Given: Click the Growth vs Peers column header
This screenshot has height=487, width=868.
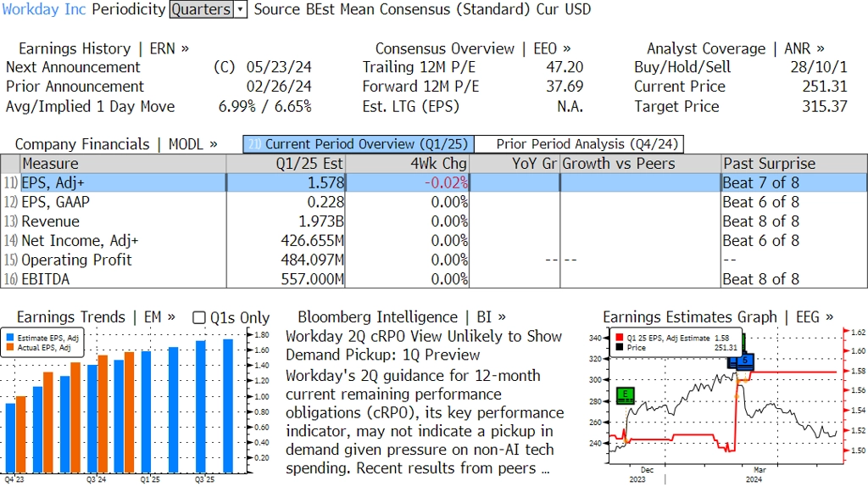Looking at the screenshot, I should (x=641, y=164).
